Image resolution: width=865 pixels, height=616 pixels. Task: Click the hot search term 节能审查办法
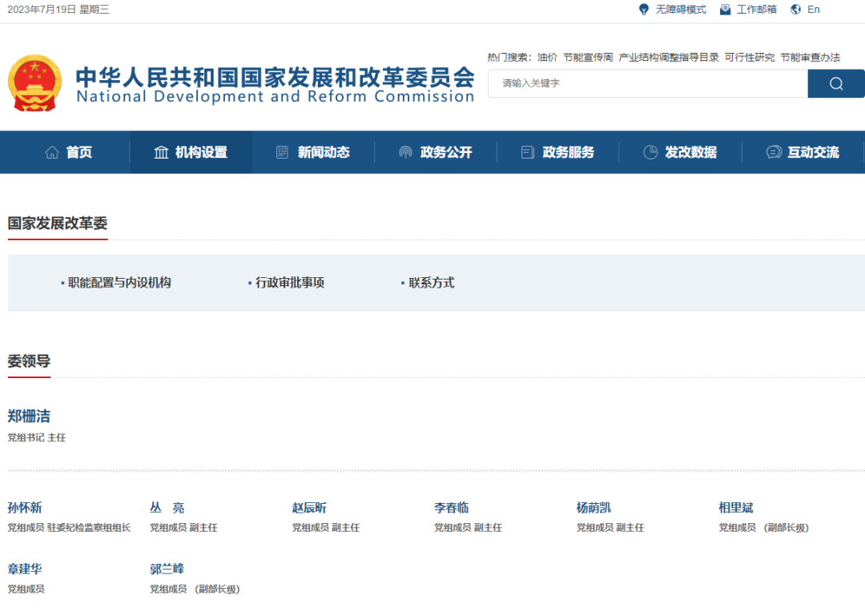tap(810, 58)
